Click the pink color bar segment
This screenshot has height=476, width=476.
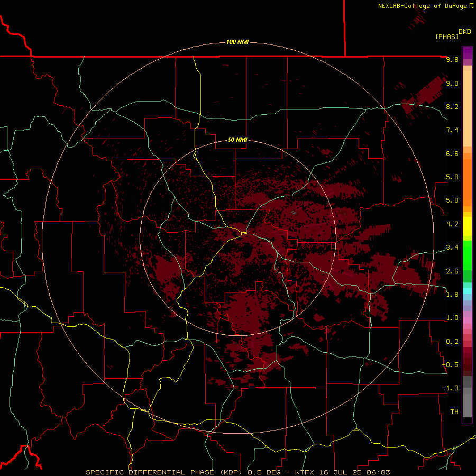[x=467, y=321]
